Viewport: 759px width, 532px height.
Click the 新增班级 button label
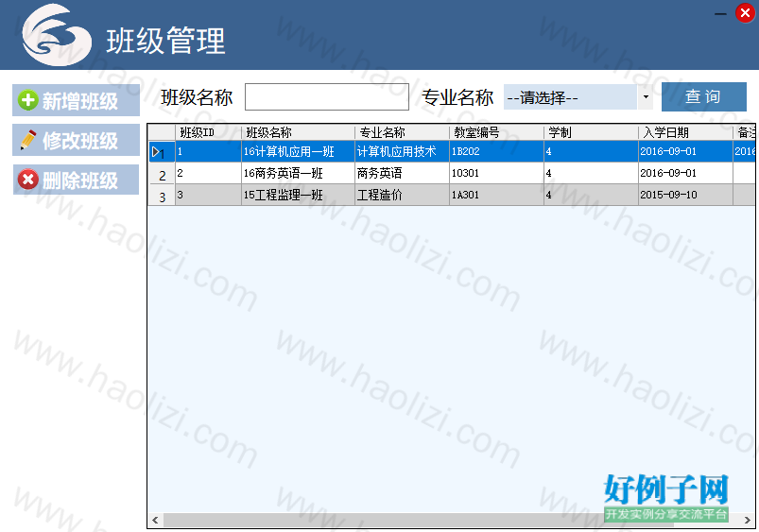tap(79, 101)
